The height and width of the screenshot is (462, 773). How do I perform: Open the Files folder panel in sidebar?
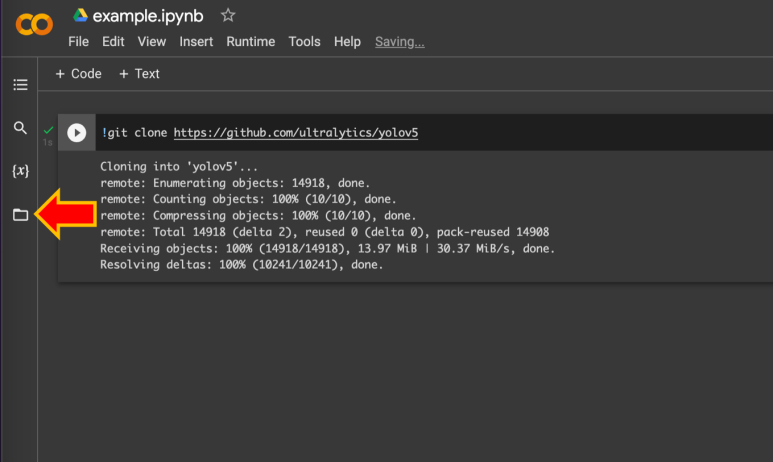point(20,215)
